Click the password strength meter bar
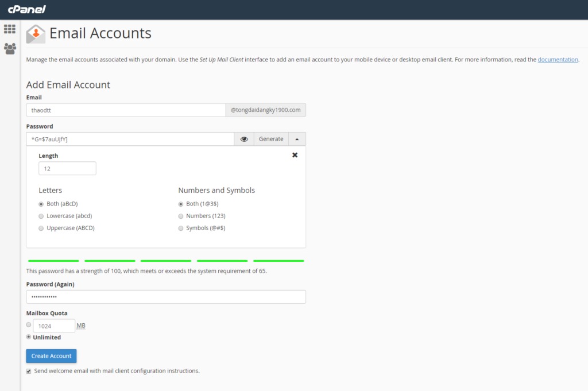588x391 pixels. 166,261
